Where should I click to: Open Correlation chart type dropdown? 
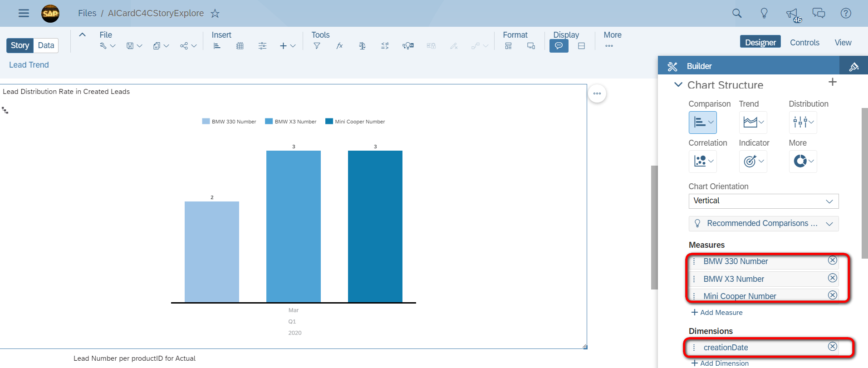[703, 161]
